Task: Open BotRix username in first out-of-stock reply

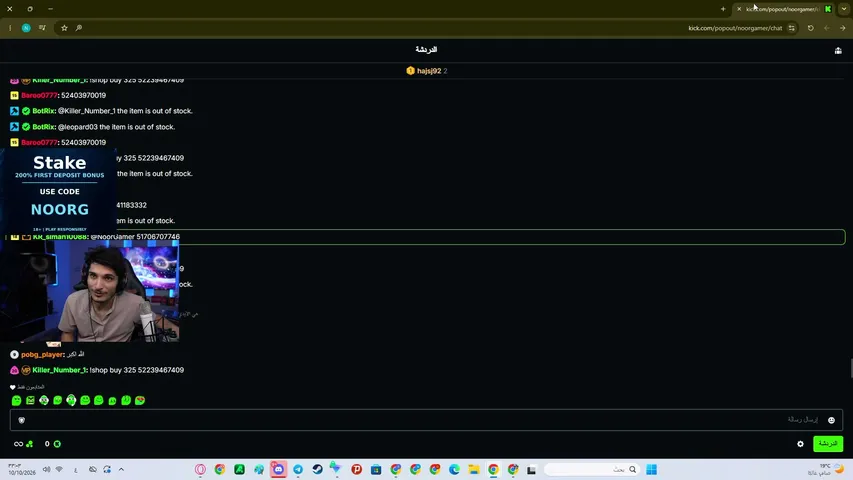Action: point(44,111)
